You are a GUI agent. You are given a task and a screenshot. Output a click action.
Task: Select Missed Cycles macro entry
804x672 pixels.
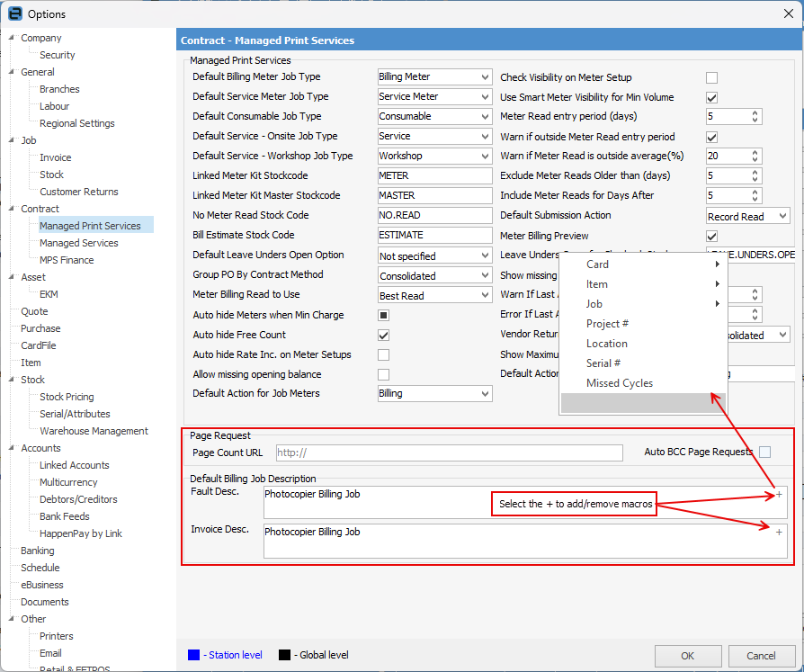coord(620,383)
